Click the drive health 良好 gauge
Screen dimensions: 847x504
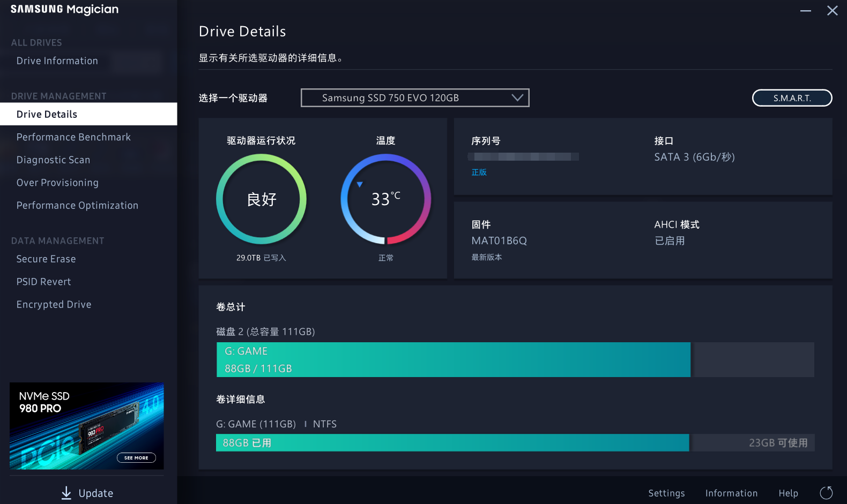(x=261, y=199)
